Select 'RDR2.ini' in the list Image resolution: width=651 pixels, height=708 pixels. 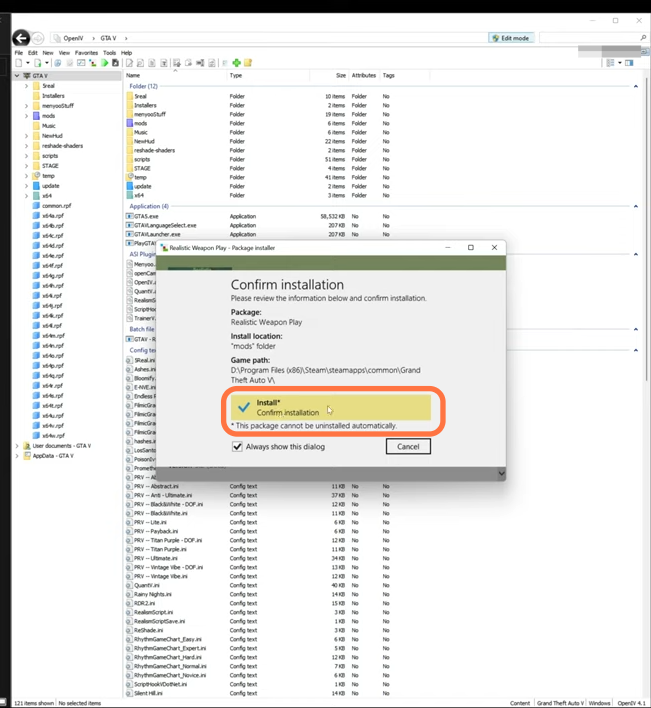[144, 603]
